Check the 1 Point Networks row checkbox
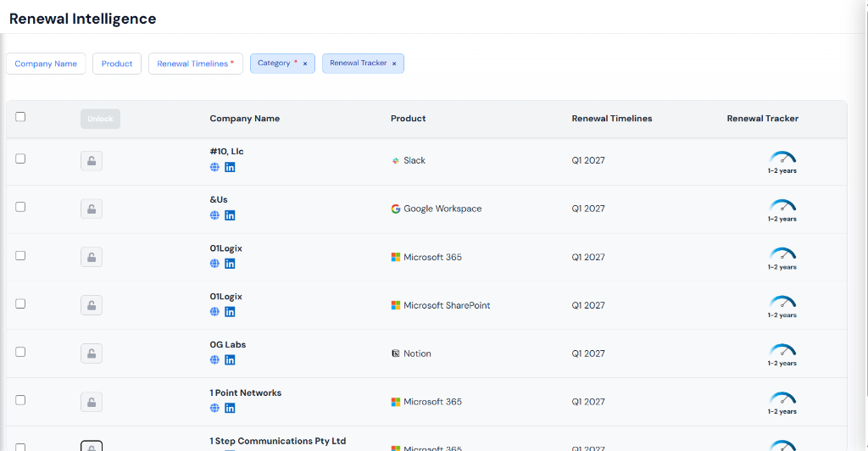This screenshot has height=451, width=868. pos(20,400)
